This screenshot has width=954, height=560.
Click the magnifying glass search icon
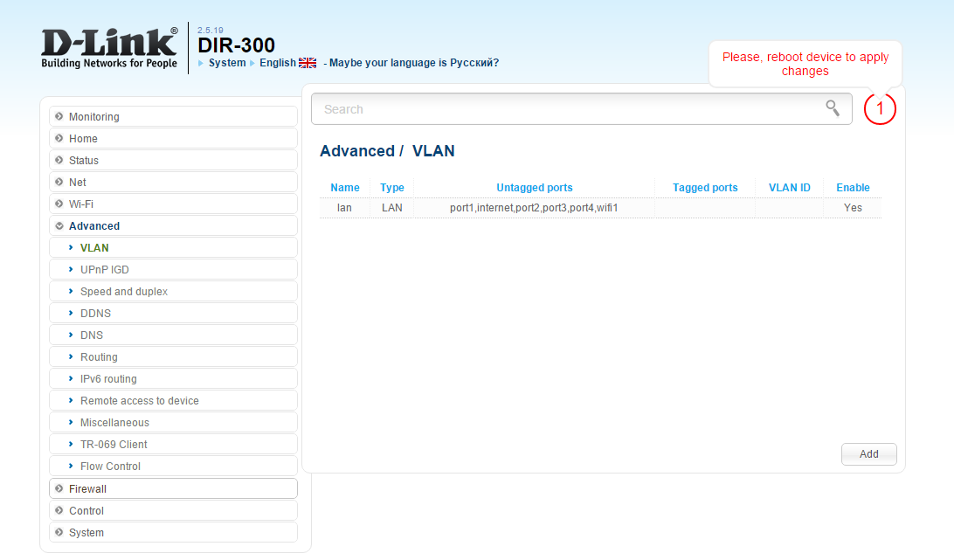(833, 108)
